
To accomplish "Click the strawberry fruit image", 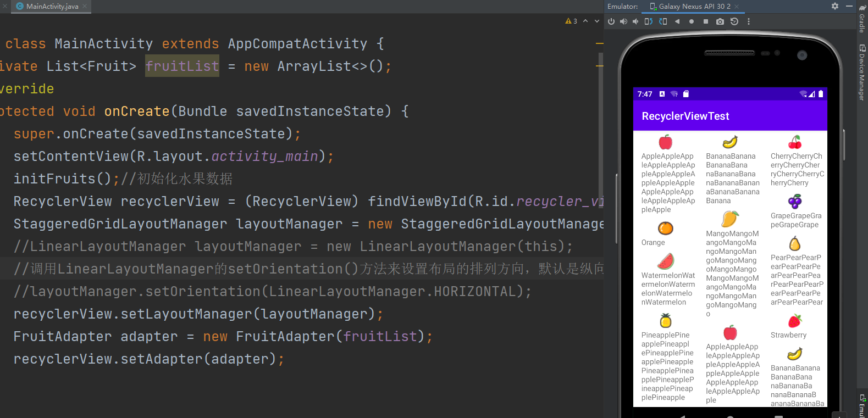I will pos(795,321).
